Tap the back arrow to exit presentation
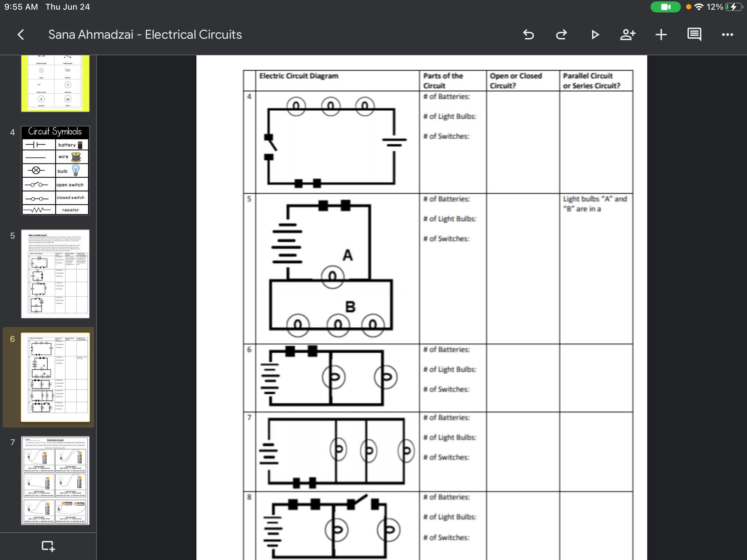Viewport: 747px width, 560px height. [21, 35]
